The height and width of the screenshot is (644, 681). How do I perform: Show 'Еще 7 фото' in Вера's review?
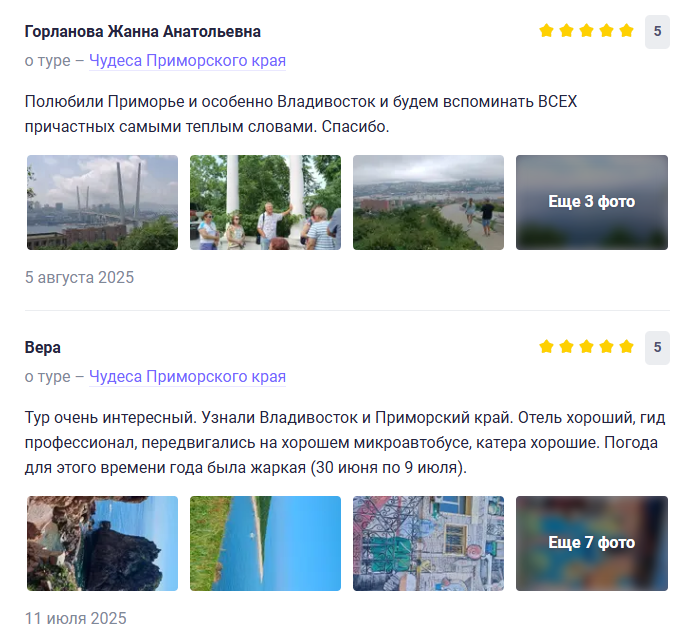(591, 543)
